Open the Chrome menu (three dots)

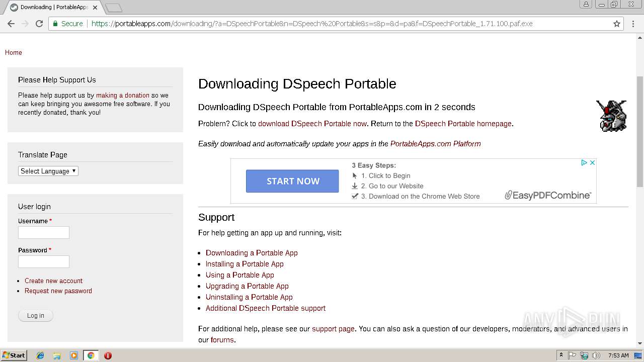[633, 24]
